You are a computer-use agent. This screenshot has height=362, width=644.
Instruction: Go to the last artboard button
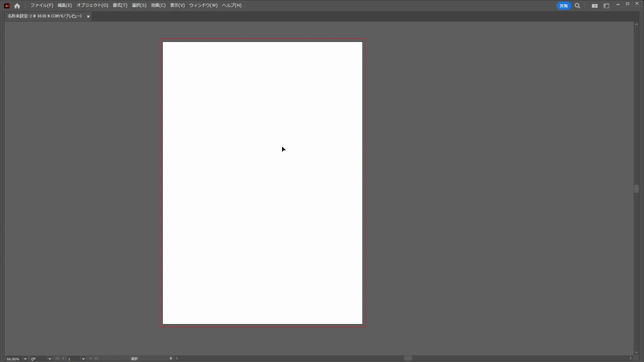point(97,358)
